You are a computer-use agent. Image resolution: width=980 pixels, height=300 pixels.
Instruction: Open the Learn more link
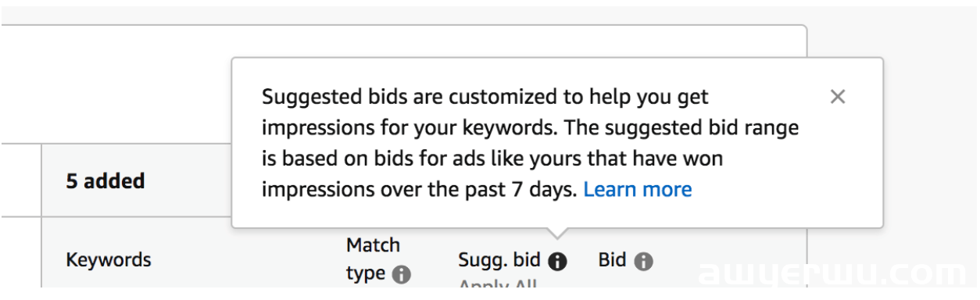tap(638, 189)
